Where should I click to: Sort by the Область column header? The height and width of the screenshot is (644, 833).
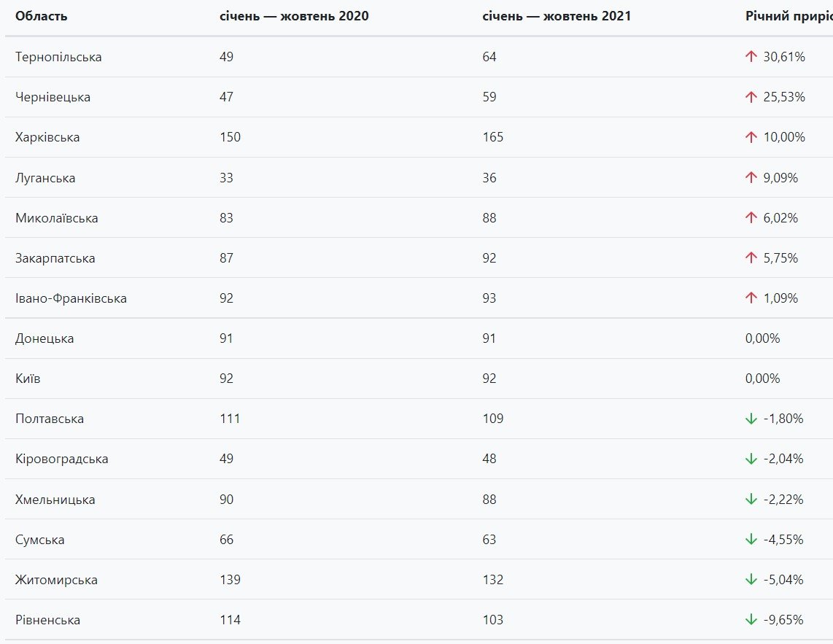pos(42,16)
